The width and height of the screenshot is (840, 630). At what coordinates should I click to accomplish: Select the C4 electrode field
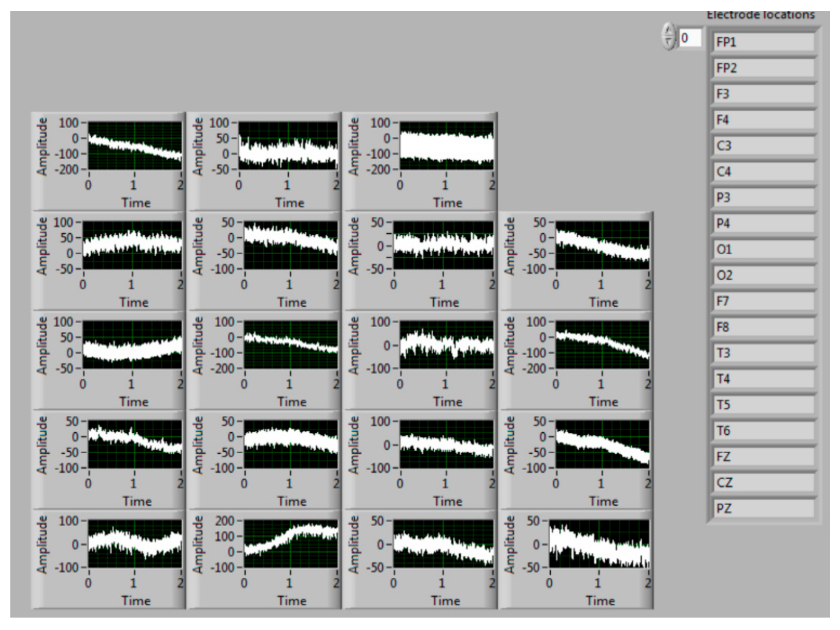point(763,172)
